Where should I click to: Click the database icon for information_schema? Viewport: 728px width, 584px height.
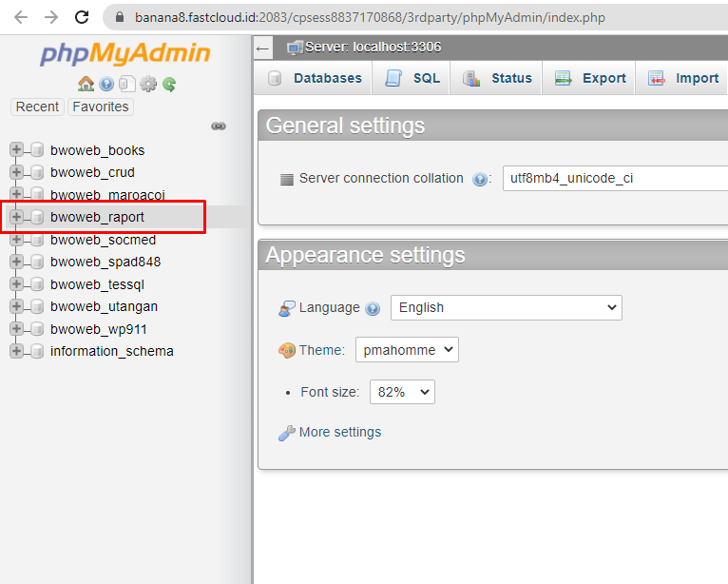click(x=37, y=351)
